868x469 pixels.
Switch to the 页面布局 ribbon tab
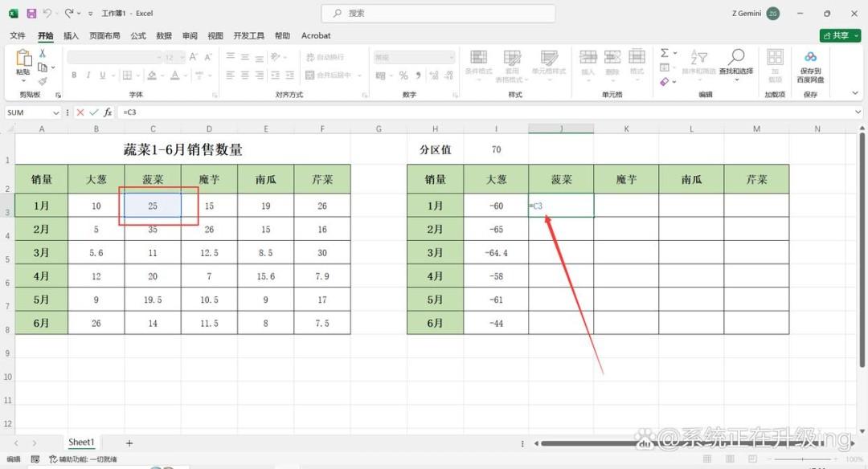click(104, 35)
